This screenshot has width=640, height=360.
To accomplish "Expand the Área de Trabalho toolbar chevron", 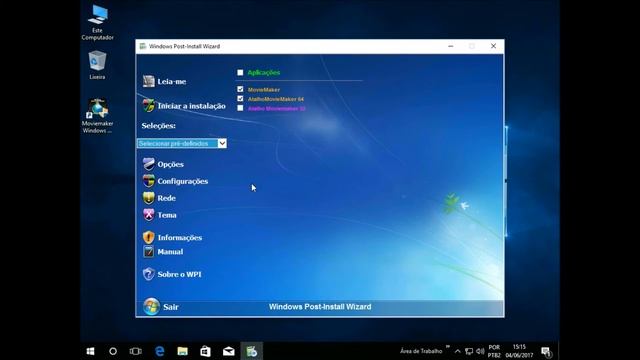I will 448,347.
